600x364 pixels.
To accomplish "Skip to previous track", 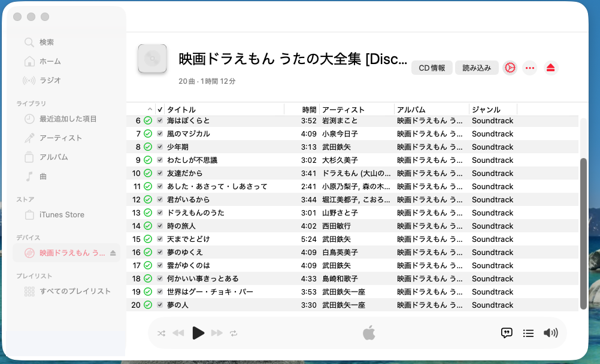I will click(x=178, y=333).
